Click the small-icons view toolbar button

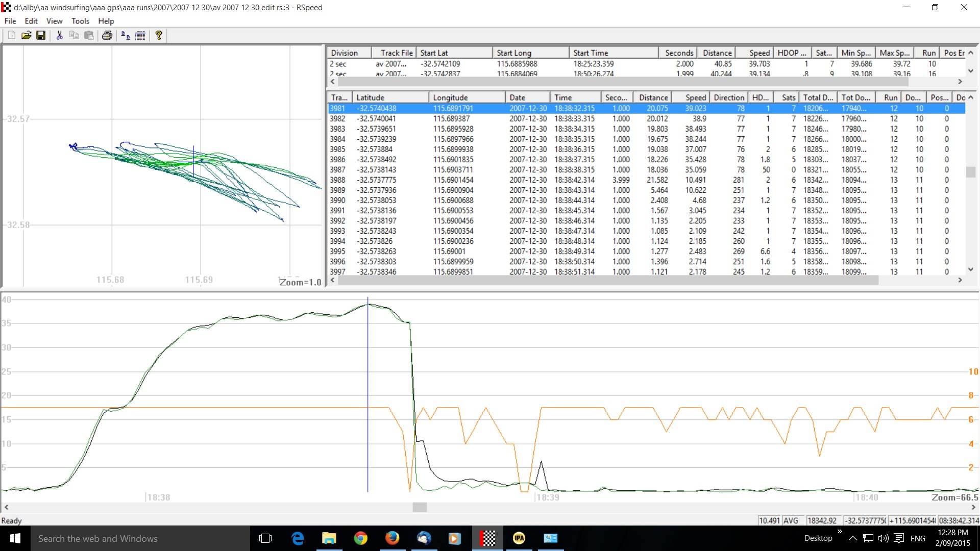click(x=125, y=35)
